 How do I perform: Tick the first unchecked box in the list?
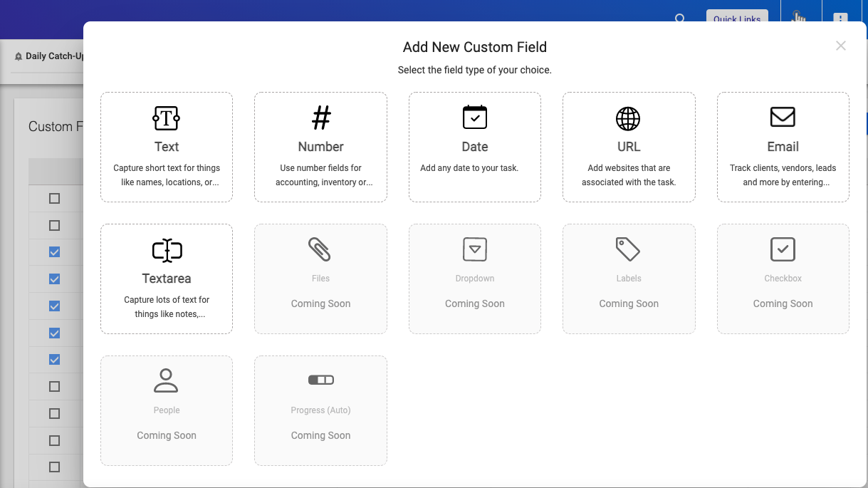54,198
